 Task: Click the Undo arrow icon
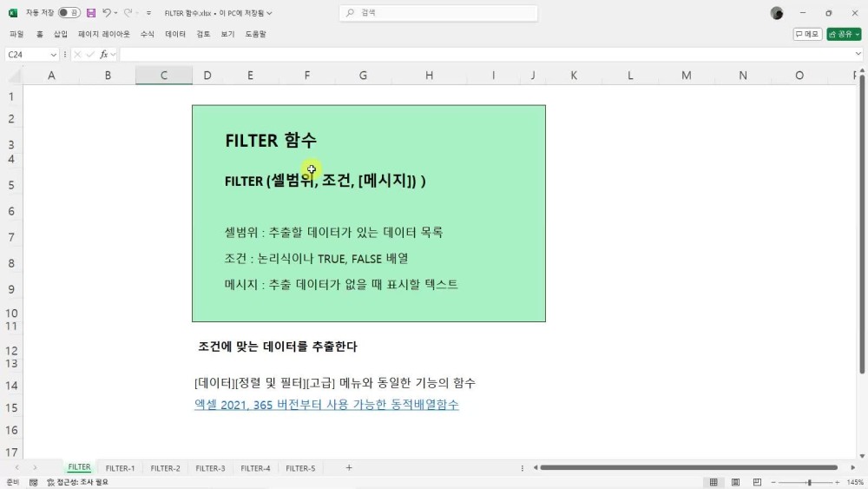pyautogui.click(x=106, y=13)
